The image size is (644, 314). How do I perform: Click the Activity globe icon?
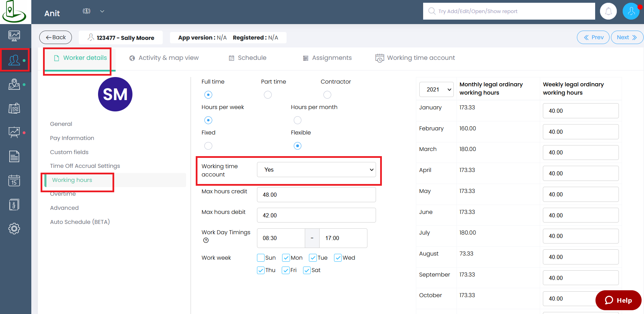click(x=132, y=58)
